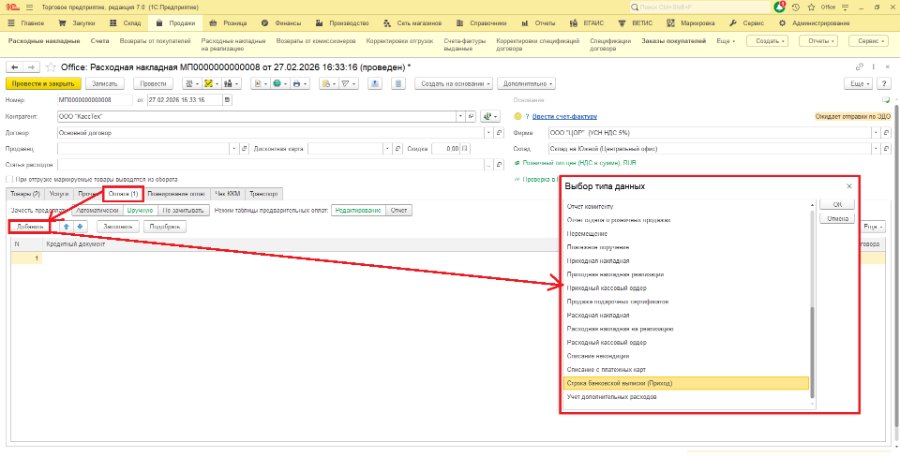Click the Провести button
Image resolution: width=900 pixels, height=457 pixels.
pos(153,84)
